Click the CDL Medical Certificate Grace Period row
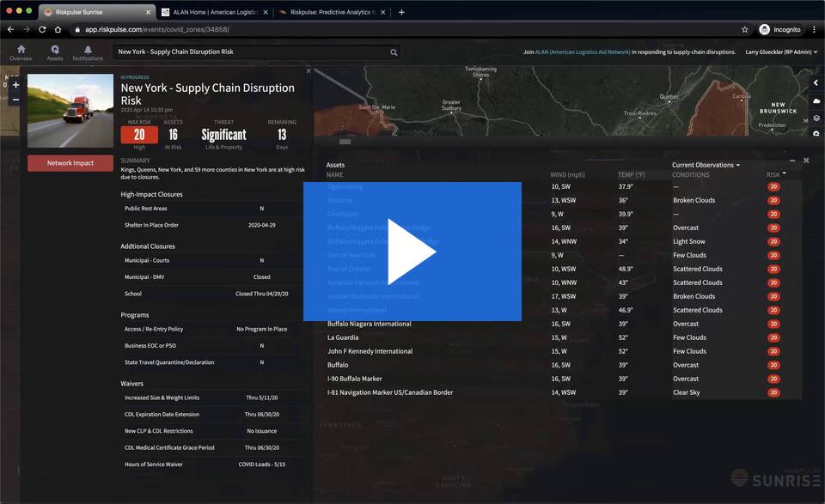This screenshot has height=504, width=825. pos(211,448)
